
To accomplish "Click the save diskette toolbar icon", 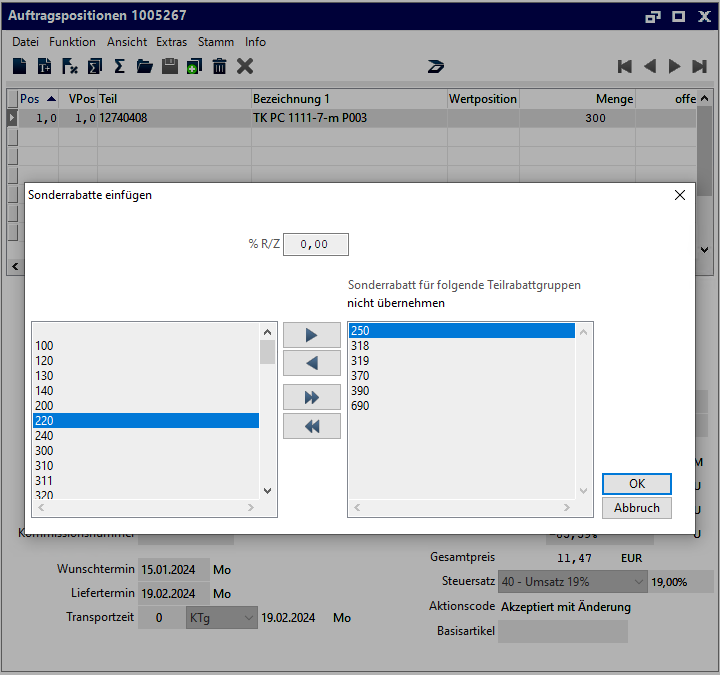I will point(170,66).
